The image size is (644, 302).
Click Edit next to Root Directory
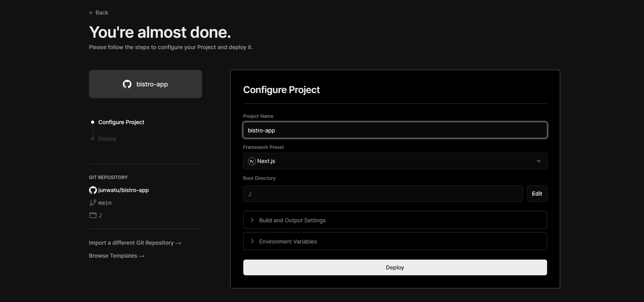(x=537, y=194)
